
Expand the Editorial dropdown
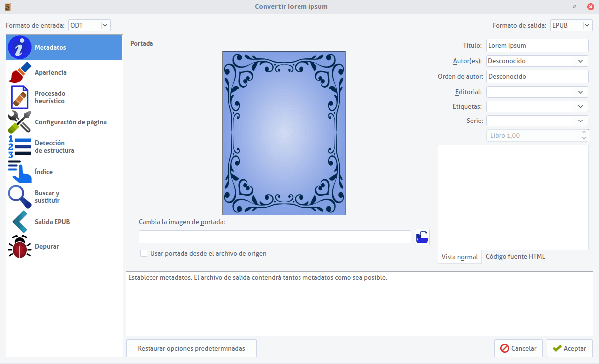[580, 92]
